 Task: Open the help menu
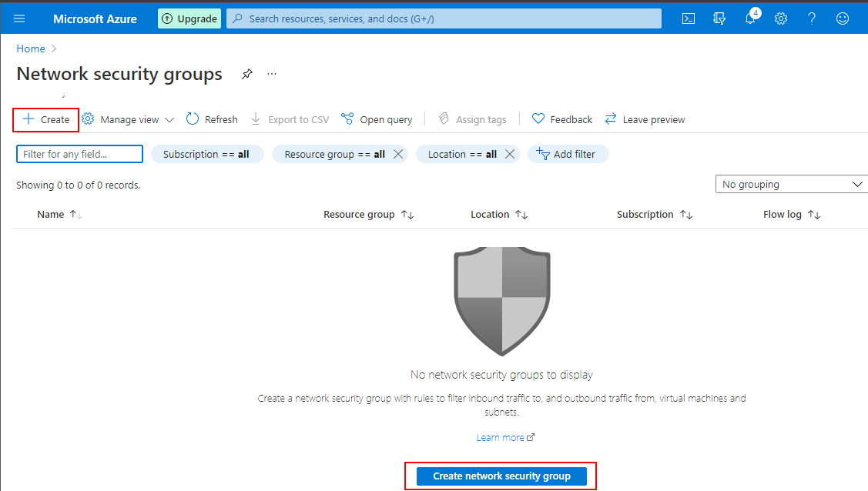[x=811, y=18]
